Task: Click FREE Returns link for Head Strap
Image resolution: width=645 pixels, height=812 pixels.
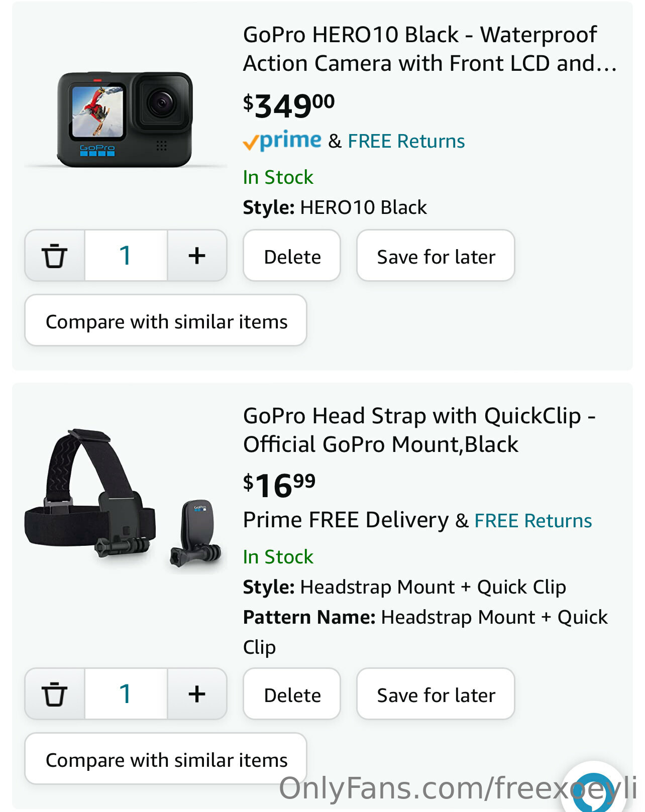Action: pos(533,521)
